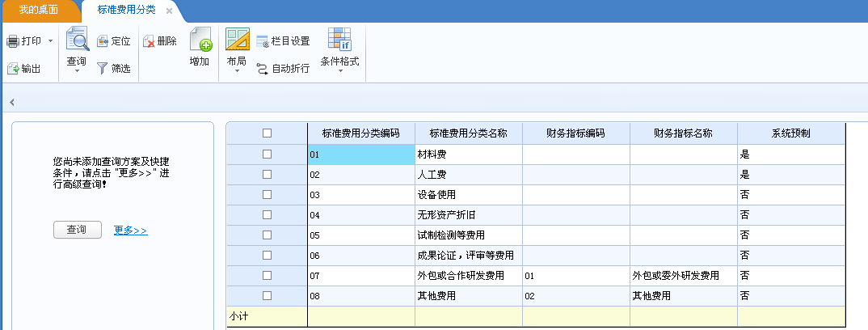Click the 定位 (Locate) toolbar icon
The image size is (868, 330).
pyautogui.click(x=103, y=41)
